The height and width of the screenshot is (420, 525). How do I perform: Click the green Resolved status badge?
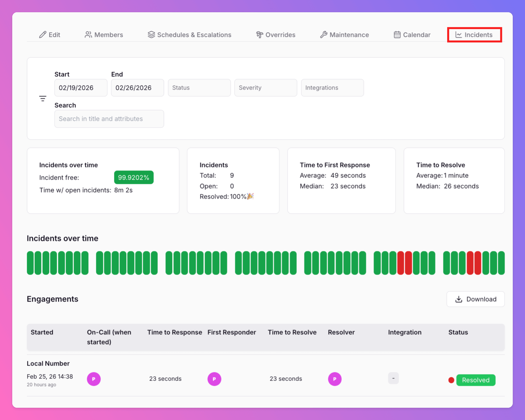point(476,380)
